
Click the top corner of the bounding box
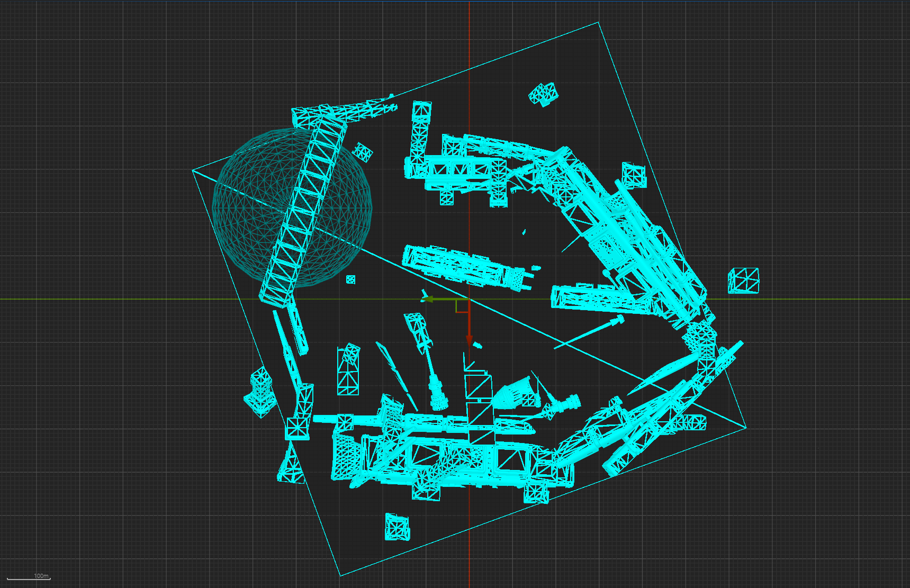598,23
